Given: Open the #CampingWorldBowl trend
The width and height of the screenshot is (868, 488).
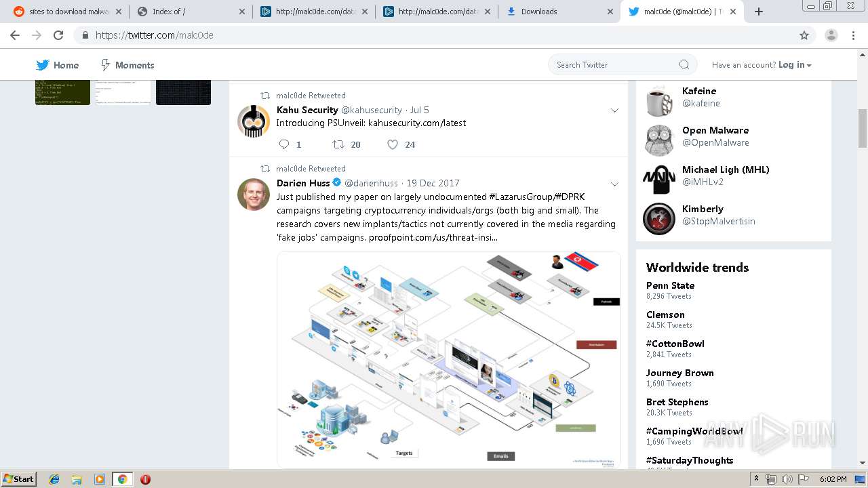Looking at the screenshot, I should (694, 431).
